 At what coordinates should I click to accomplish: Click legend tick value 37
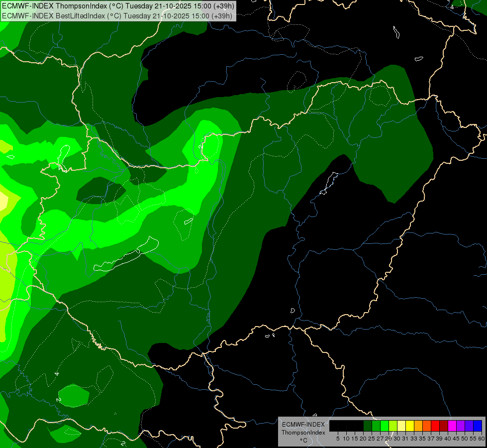431,439
